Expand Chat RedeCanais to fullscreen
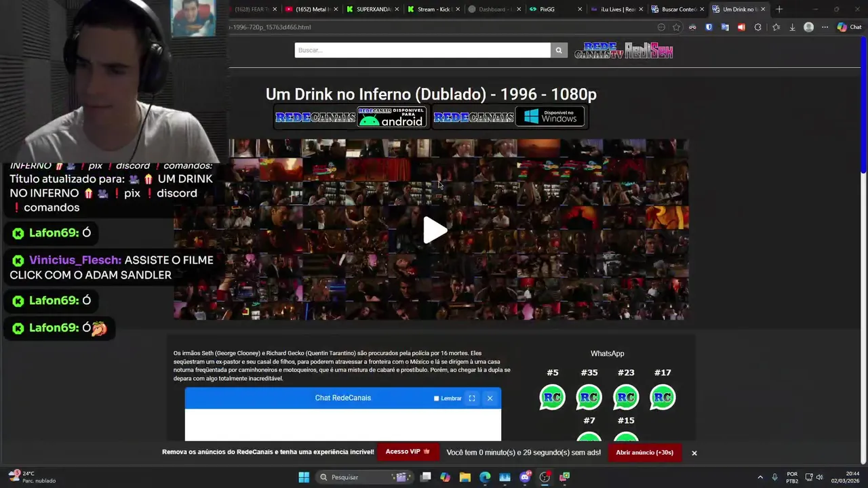This screenshot has width=868, height=488. click(472, 399)
